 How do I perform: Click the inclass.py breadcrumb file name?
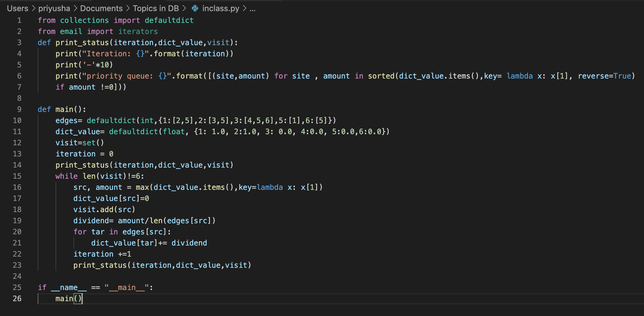pyautogui.click(x=220, y=8)
